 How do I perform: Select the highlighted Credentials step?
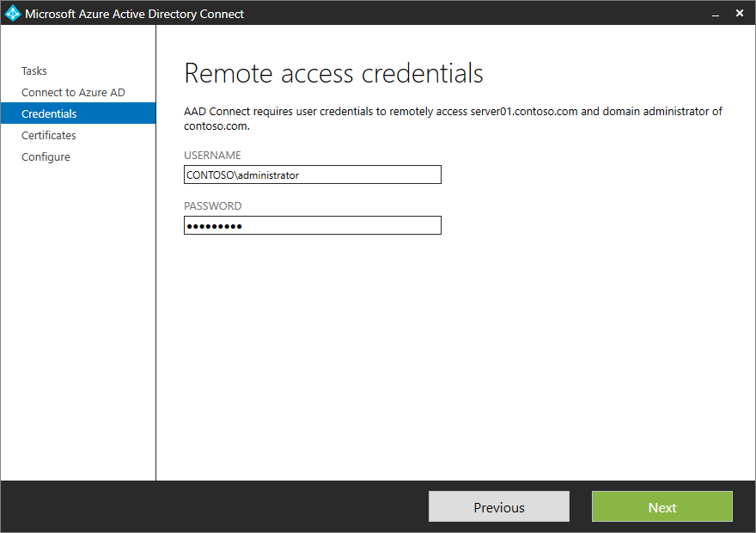pos(48,113)
